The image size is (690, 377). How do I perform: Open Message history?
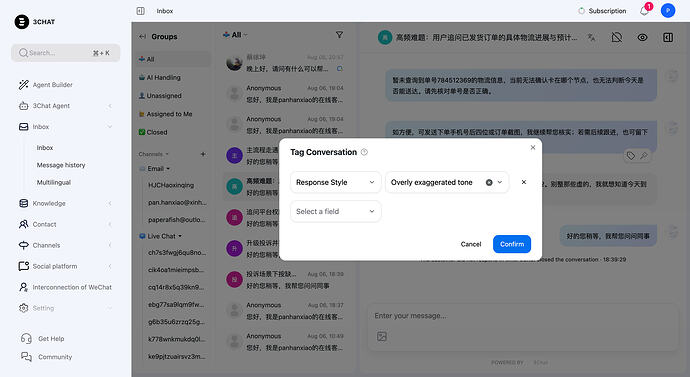coord(61,165)
